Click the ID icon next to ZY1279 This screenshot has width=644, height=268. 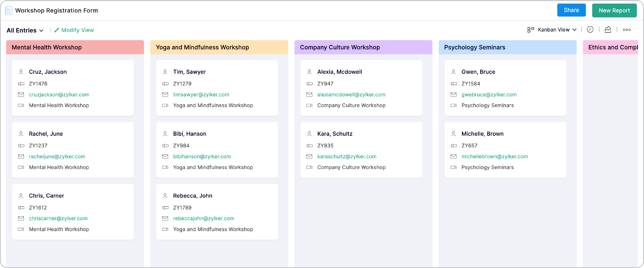[x=165, y=84]
